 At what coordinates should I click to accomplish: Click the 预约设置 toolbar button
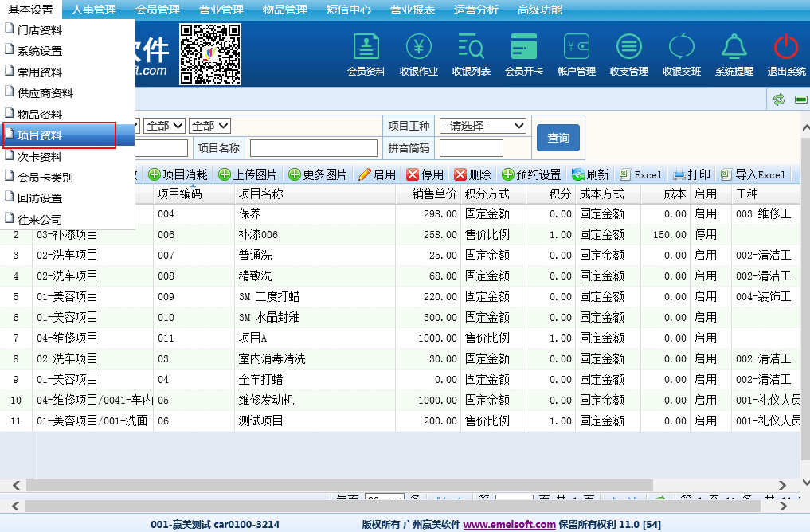point(531,174)
